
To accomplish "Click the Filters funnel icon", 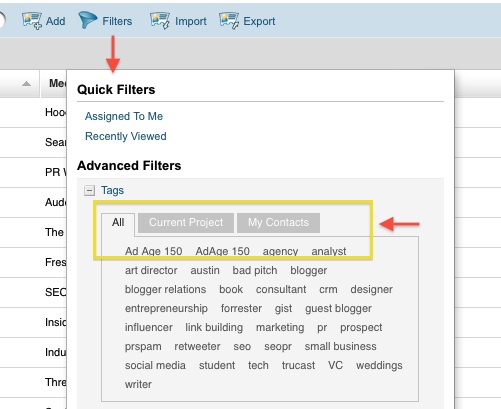I will point(88,20).
